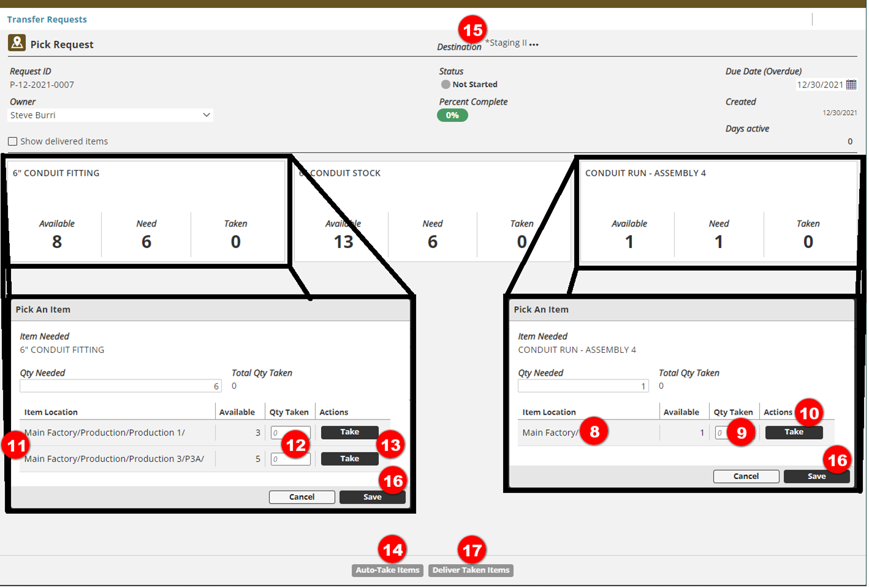Save the 6" Conduit Fitting pick dialog
This screenshot has height=588, width=869.
[x=371, y=497]
